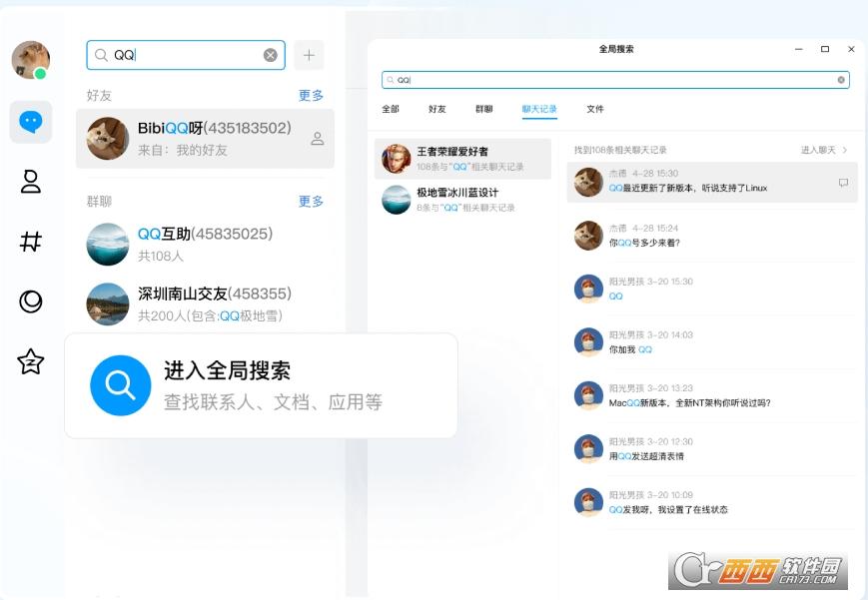The image size is (868, 600).
Task: Switch to the 全部 tab
Action: [391, 109]
